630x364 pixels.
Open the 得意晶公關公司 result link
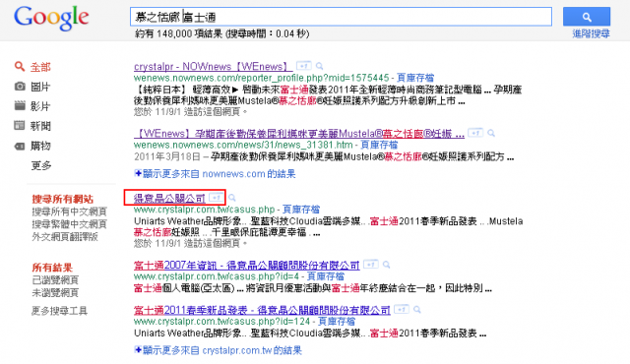click(169, 198)
